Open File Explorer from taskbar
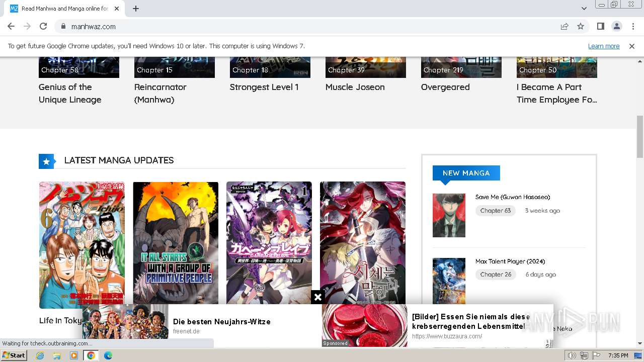Viewport: 644px width, 362px height. tap(57, 355)
